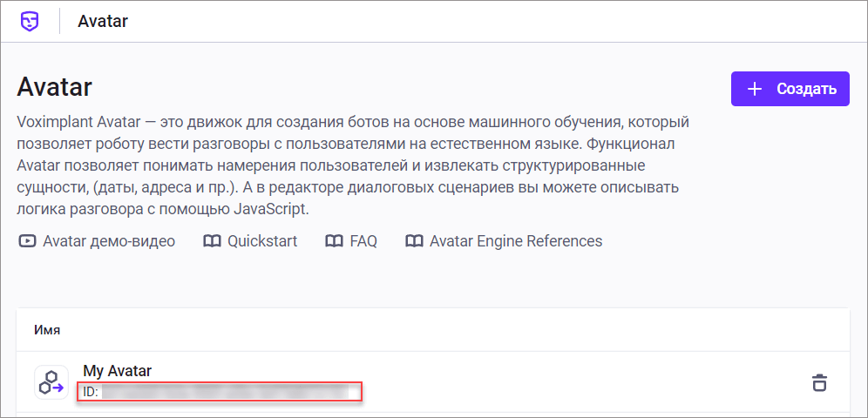Open the Avatar Engine References link
The height and width of the screenshot is (418, 868).
tap(504, 241)
